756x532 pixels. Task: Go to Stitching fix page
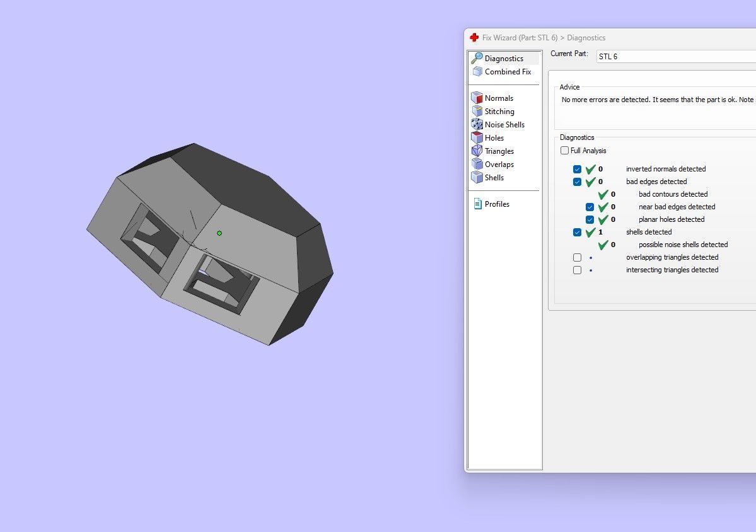499,112
